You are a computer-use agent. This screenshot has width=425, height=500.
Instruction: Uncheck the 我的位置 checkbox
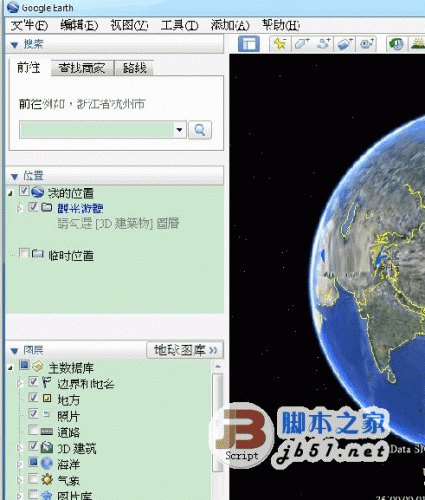(x=24, y=191)
